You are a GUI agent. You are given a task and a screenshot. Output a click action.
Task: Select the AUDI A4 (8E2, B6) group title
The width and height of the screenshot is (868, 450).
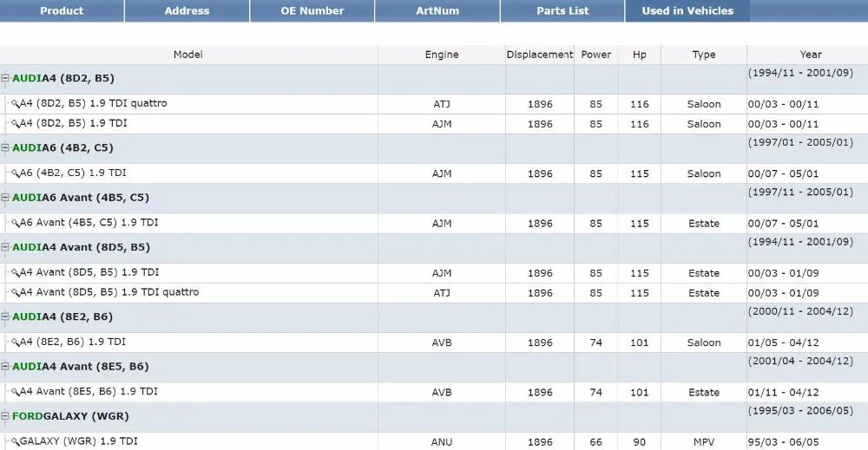(x=62, y=317)
